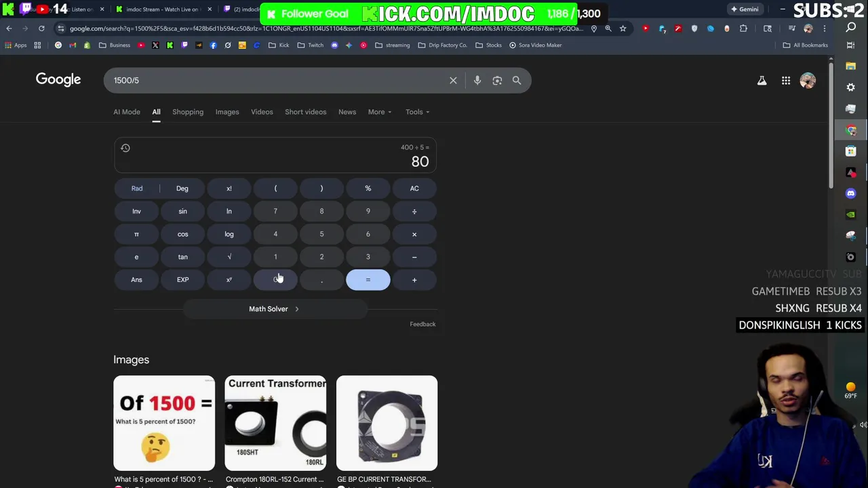This screenshot has height=488, width=868.
Task: Open the Twitch bookmark
Action: click(x=311, y=45)
